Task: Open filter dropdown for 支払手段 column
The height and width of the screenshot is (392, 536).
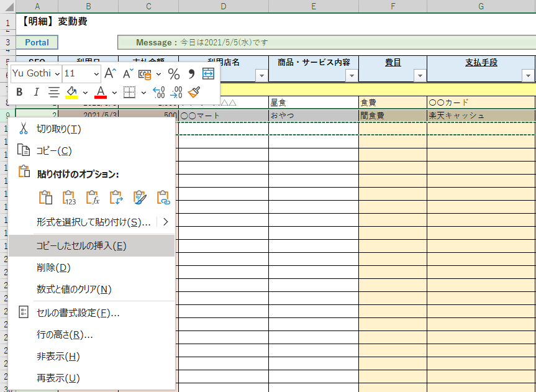Action: pyautogui.click(x=528, y=75)
